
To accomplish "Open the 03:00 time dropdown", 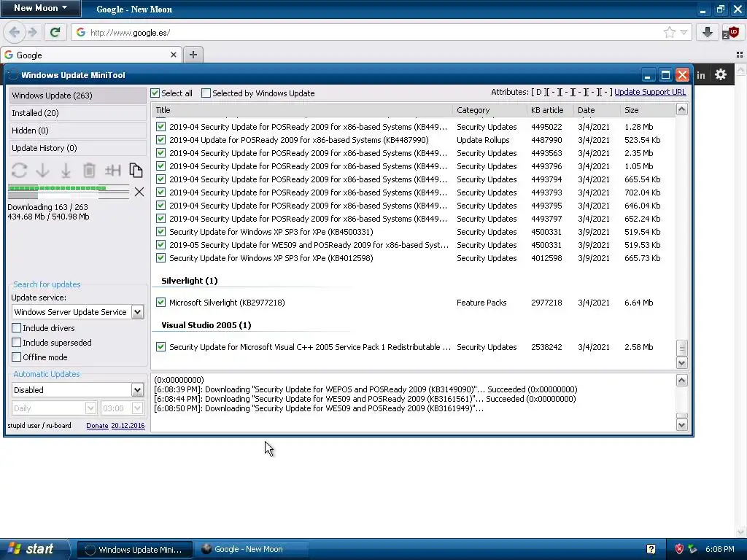I will 137,408.
